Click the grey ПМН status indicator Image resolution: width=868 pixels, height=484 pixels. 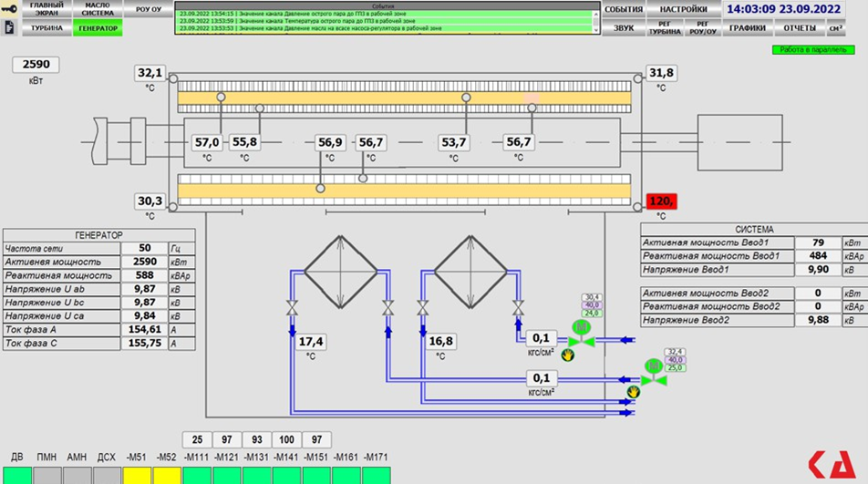tap(47, 476)
